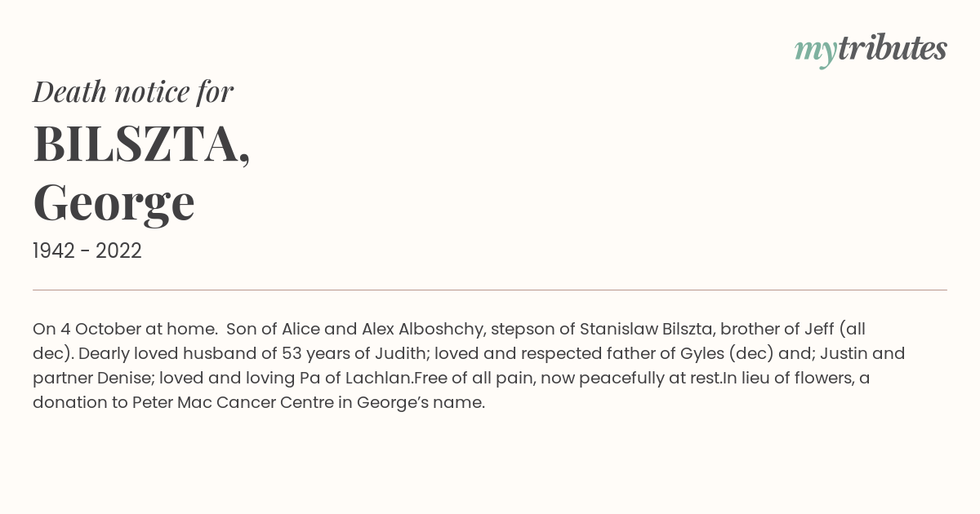This screenshot has height=514, width=980.
Task: Click the mytributes logo
Action: point(871,50)
